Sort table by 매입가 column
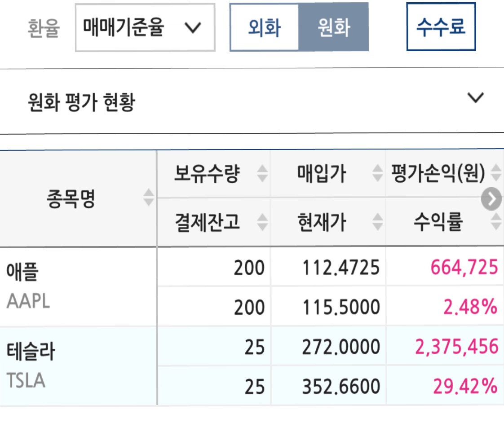This screenshot has width=504, height=431. [x=377, y=173]
